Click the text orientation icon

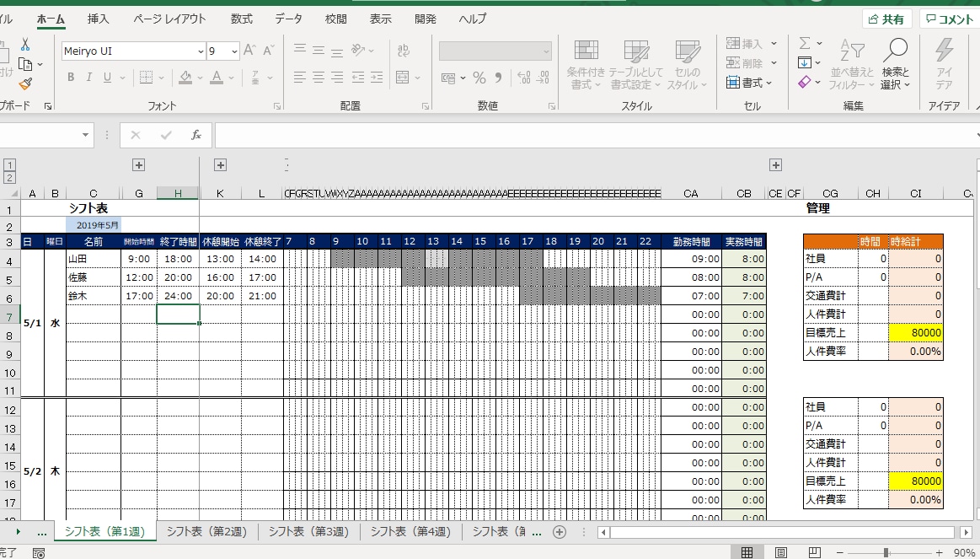click(x=359, y=50)
